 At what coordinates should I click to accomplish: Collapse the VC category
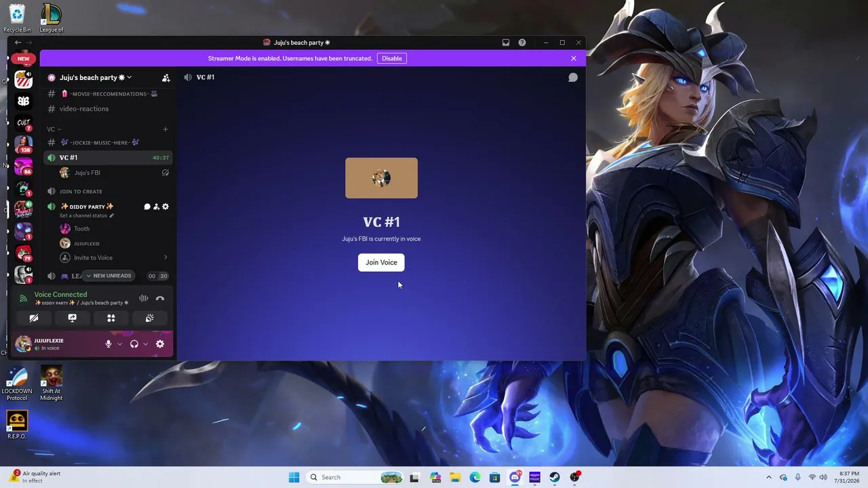coord(54,129)
